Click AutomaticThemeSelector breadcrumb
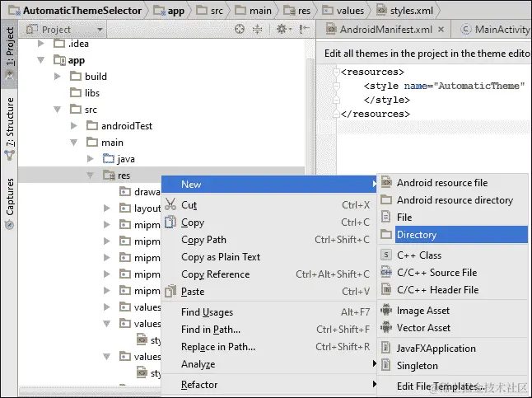Viewport: 532px width, 398px height. (x=75, y=11)
